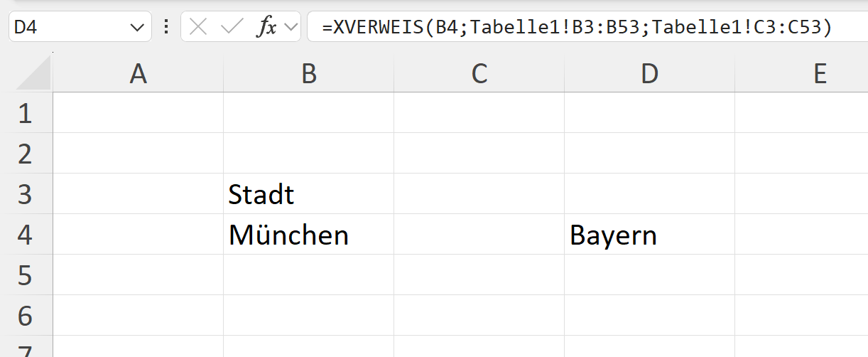Viewport: 868px width, 357px height.
Task: Cancel formula entry with the X icon
Action: click(x=199, y=27)
